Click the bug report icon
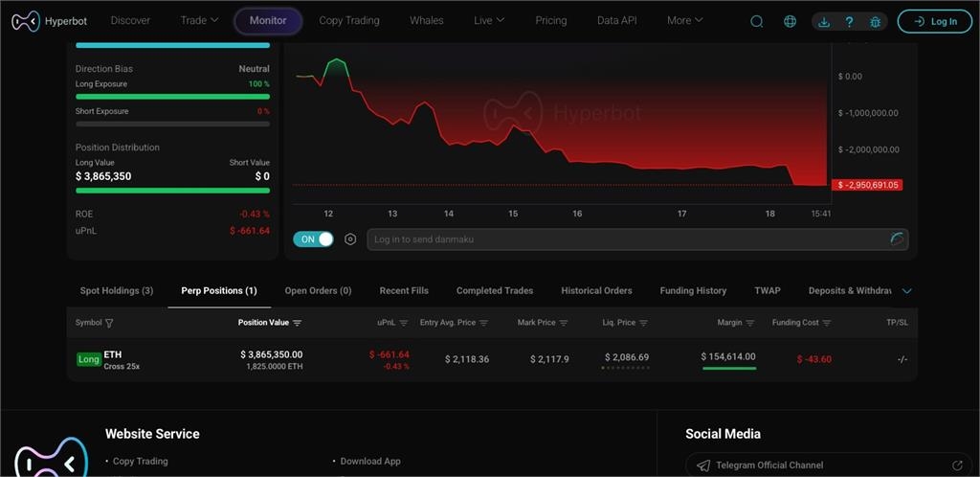The image size is (980, 477). [875, 22]
